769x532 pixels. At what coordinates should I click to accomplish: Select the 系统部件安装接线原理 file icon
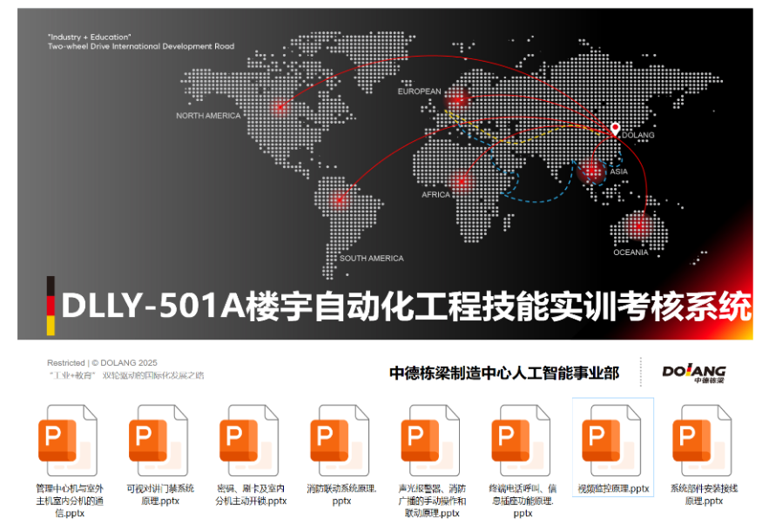(x=702, y=440)
